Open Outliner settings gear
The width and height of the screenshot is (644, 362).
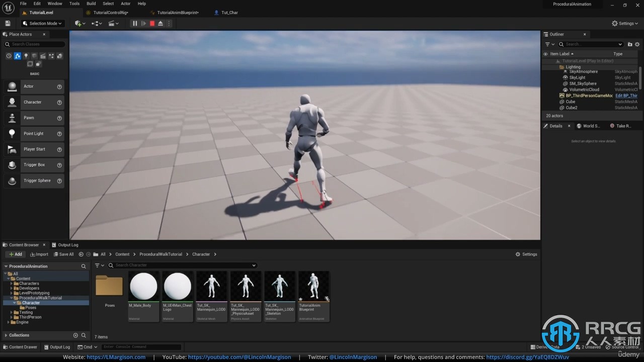[637, 44]
